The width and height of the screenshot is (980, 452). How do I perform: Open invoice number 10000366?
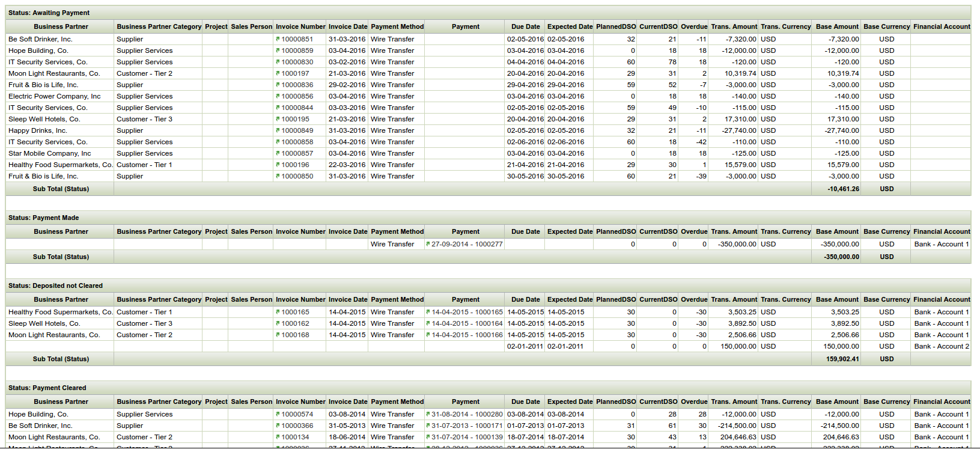pyautogui.click(x=297, y=426)
